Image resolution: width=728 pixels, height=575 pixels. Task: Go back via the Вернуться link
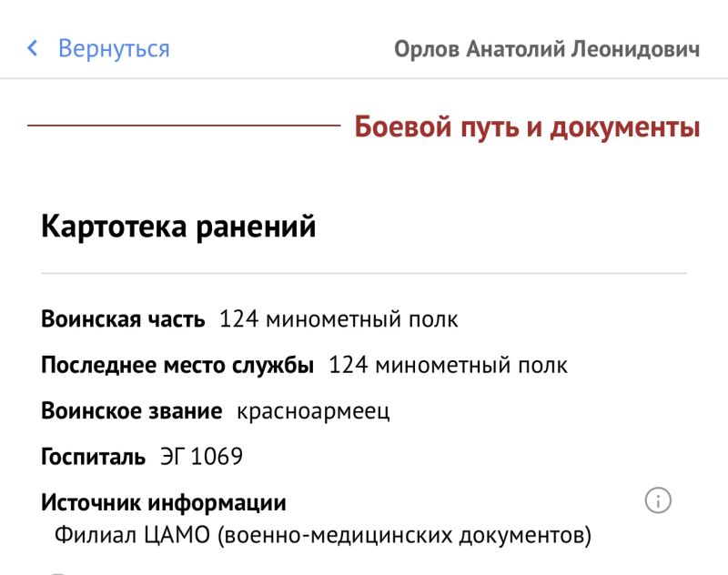(x=114, y=48)
